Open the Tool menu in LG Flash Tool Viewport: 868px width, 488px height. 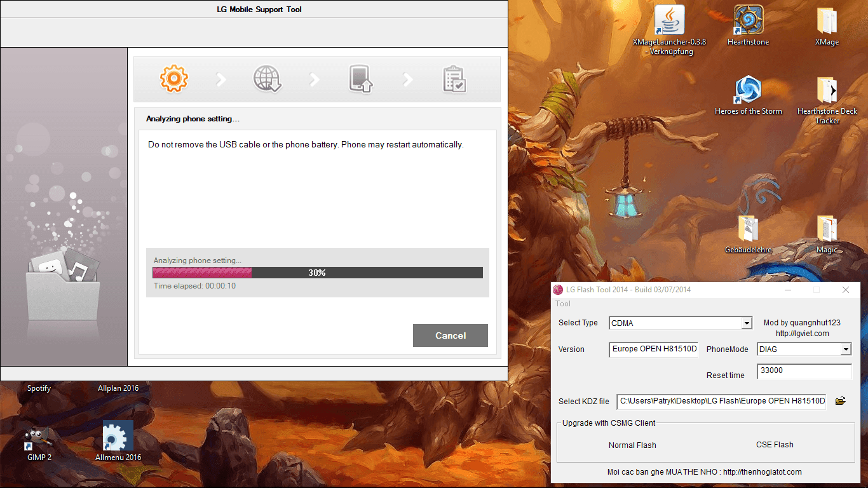point(563,304)
